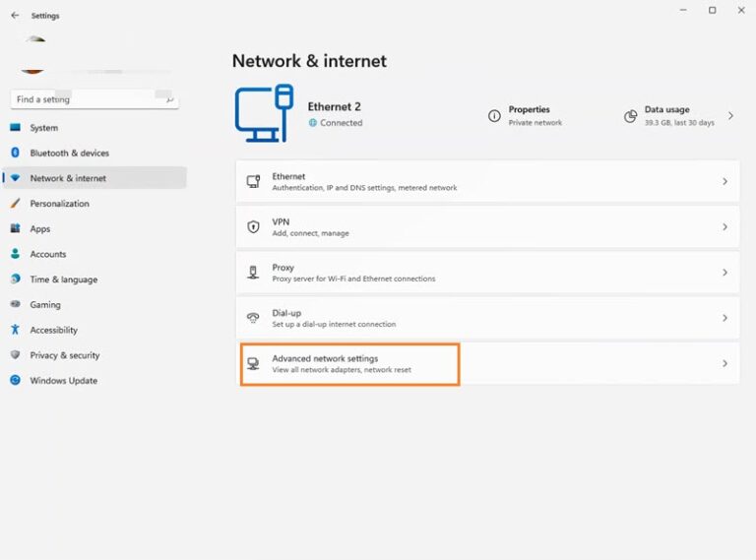Click the Network & internet wifi icon
Viewport: 756px width, 560px height.
point(16,178)
